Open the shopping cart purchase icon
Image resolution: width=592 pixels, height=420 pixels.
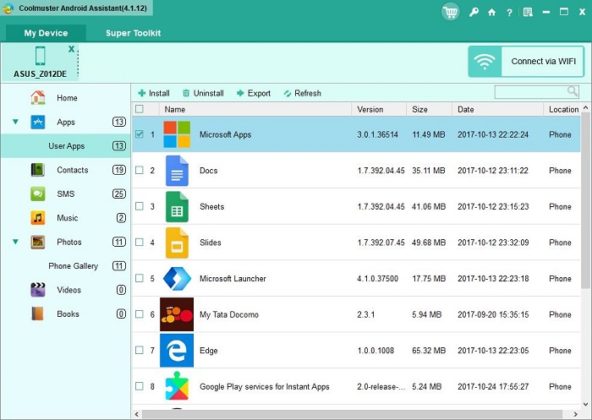pos(450,12)
